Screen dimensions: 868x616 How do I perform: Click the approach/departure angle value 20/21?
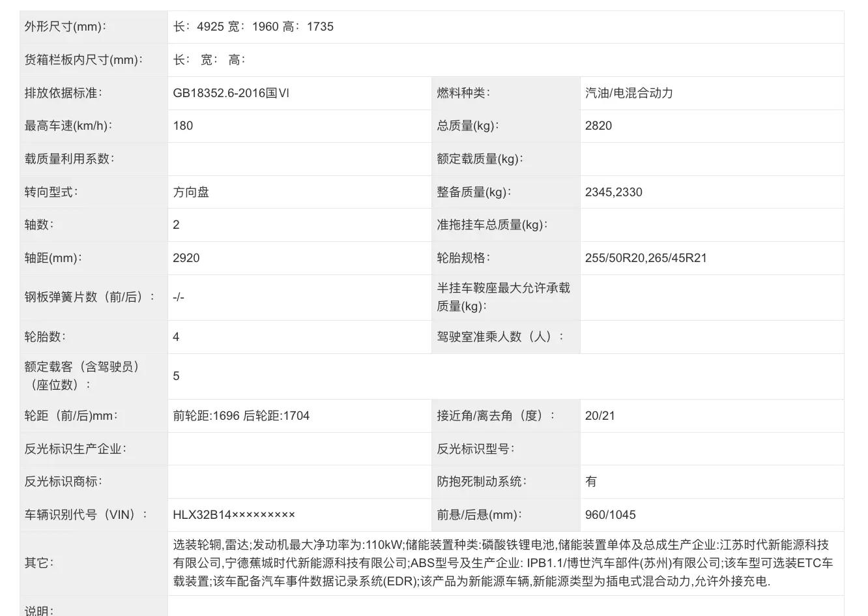click(600, 416)
